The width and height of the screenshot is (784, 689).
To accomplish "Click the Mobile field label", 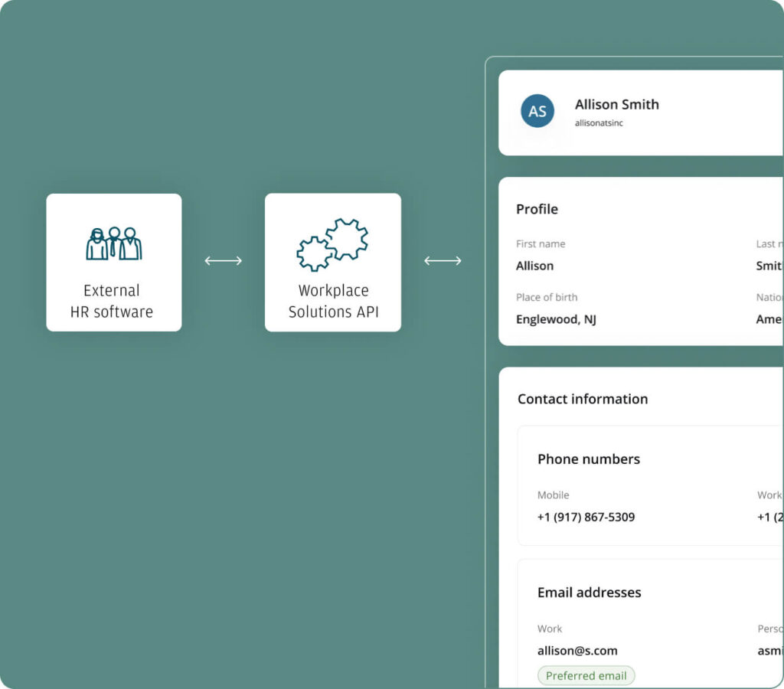I will [553, 495].
